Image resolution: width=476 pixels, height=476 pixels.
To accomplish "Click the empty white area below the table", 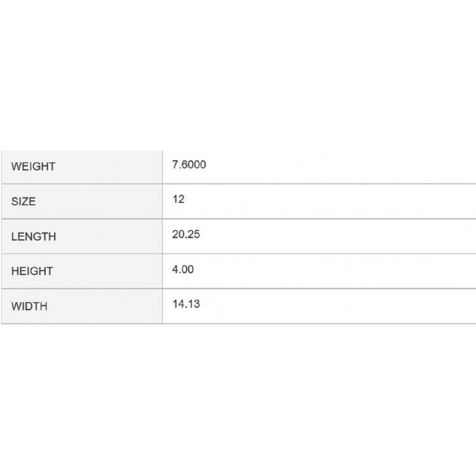I will [238, 400].
